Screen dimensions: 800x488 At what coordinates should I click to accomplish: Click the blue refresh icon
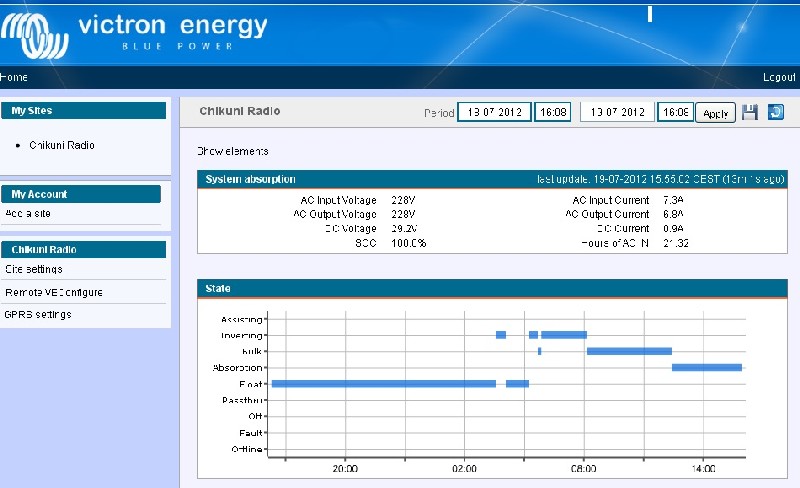tap(776, 112)
